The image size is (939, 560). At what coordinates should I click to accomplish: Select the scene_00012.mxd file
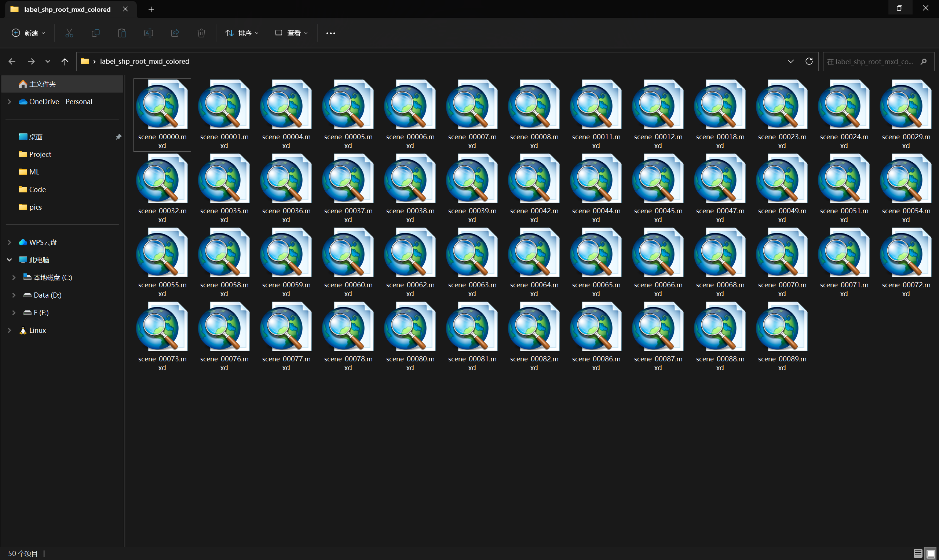point(658,115)
